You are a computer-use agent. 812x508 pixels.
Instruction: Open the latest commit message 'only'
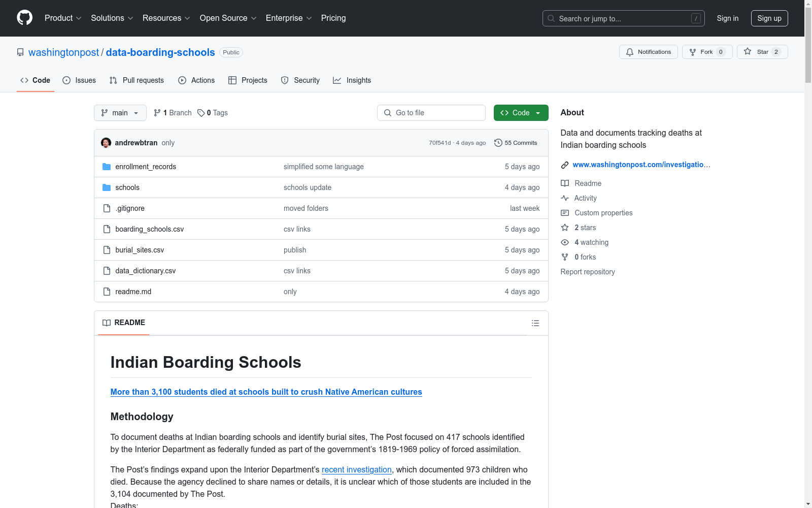[168, 143]
